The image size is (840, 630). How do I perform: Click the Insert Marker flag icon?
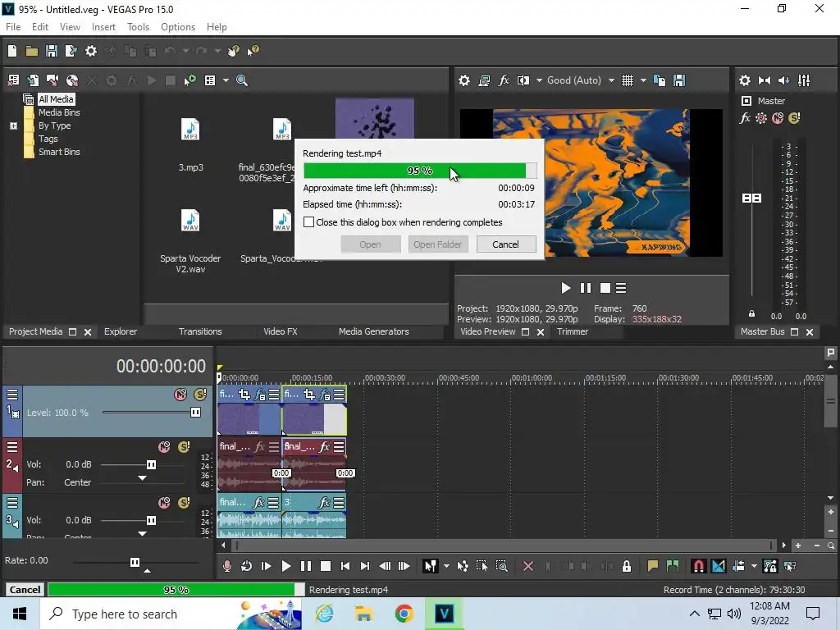652,566
